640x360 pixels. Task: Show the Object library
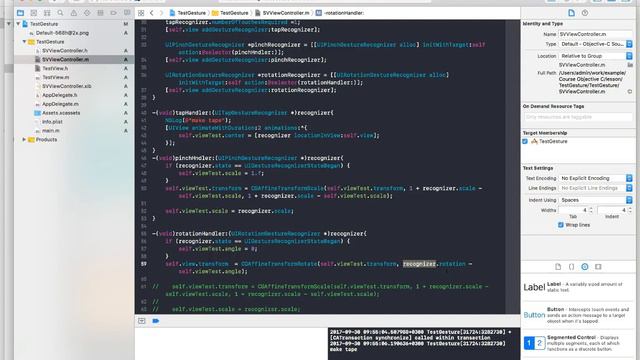click(x=585, y=267)
